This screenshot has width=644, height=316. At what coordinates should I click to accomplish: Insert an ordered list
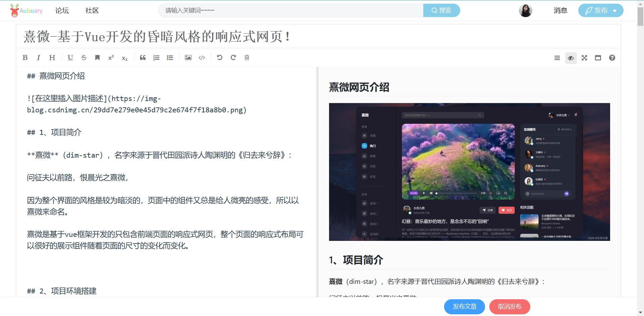pyautogui.click(x=156, y=57)
